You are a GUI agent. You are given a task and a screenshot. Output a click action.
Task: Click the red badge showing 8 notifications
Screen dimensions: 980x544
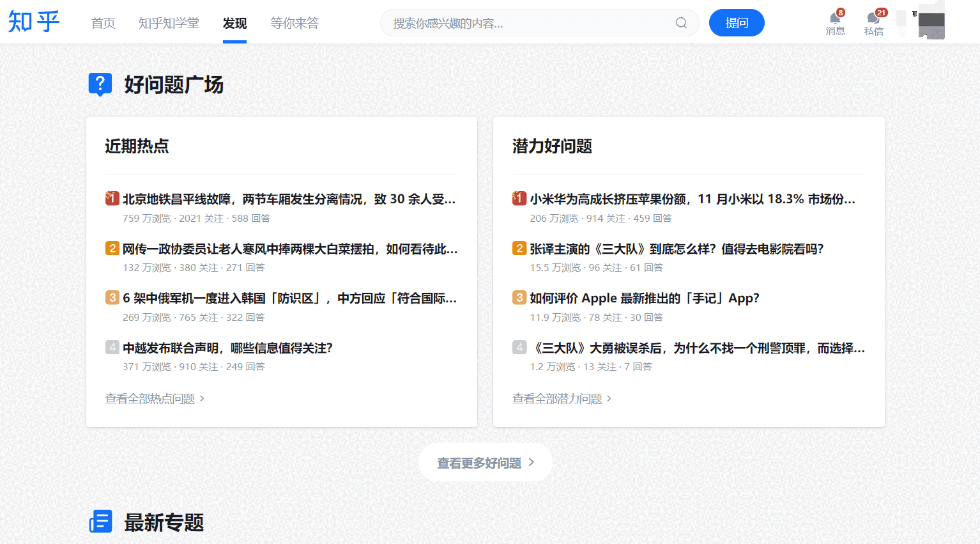tap(841, 11)
